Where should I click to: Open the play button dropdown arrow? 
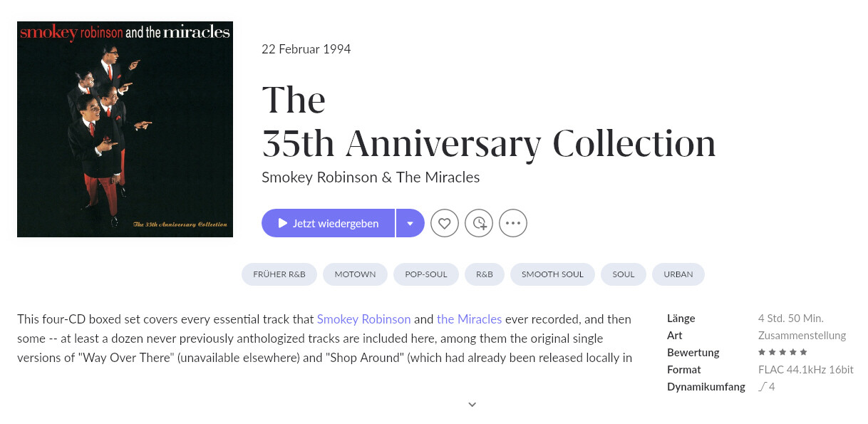coord(410,223)
